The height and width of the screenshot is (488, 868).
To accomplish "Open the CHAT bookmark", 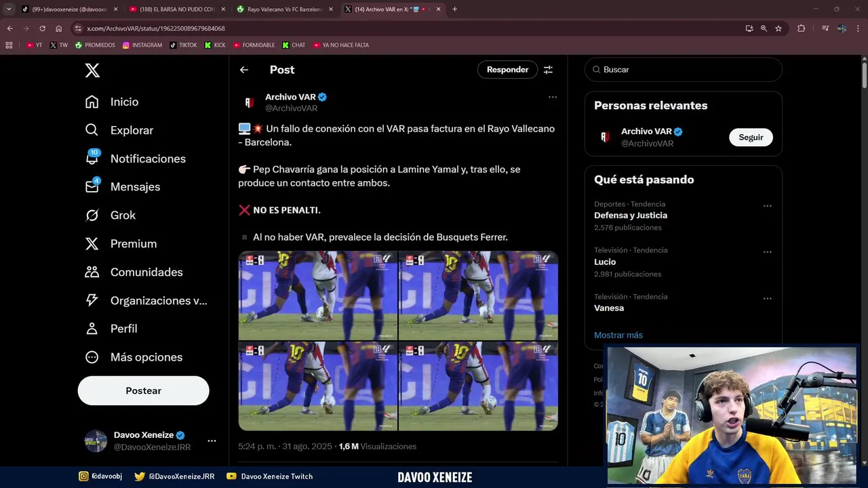I will tap(294, 45).
